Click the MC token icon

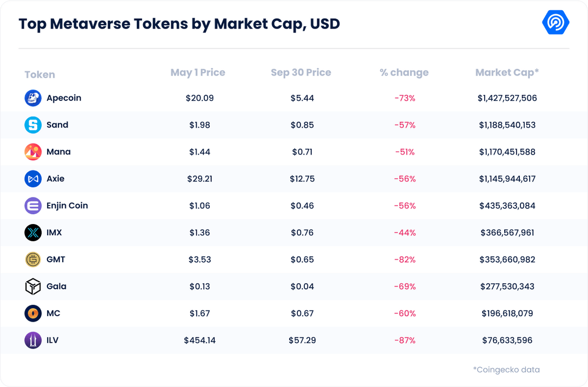point(33,314)
